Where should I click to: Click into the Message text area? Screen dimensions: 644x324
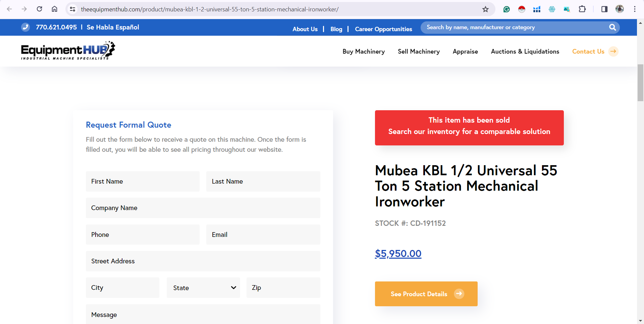(203, 314)
